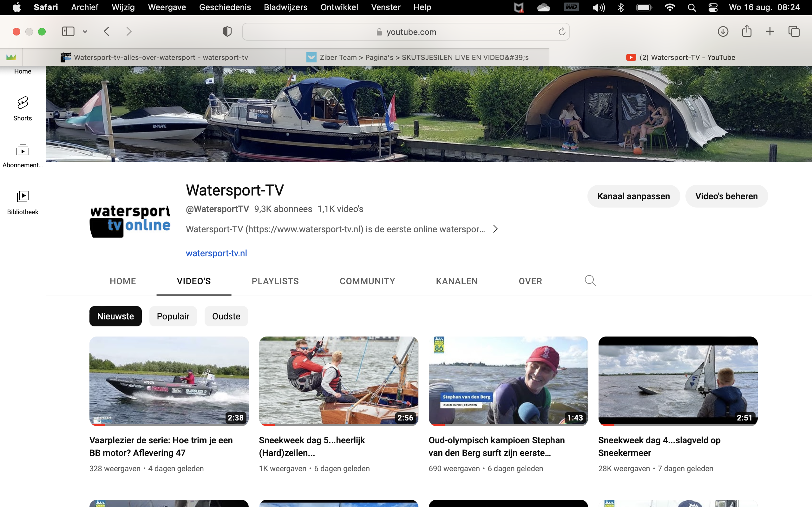Open the sidebar tab group chevron
The height and width of the screenshot is (507, 812).
click(85, 31)
